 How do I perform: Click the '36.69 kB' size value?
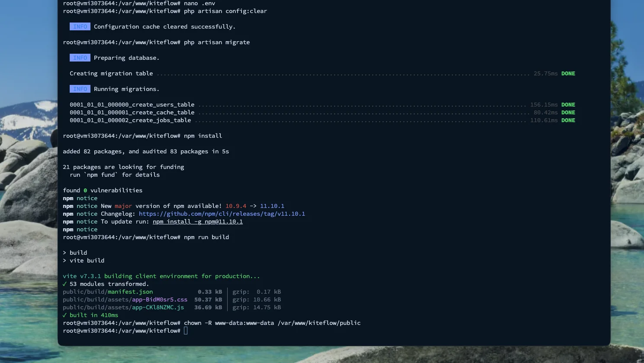click(x=208, y=307)
